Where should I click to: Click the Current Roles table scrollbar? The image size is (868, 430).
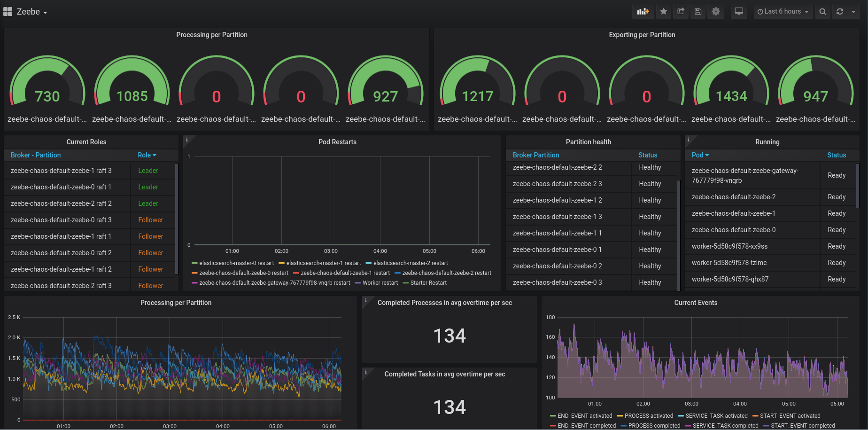(x=176, y=218)
